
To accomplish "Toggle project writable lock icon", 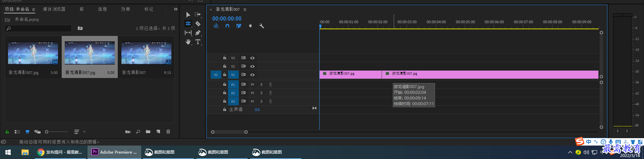I will [x=7, y=132].
